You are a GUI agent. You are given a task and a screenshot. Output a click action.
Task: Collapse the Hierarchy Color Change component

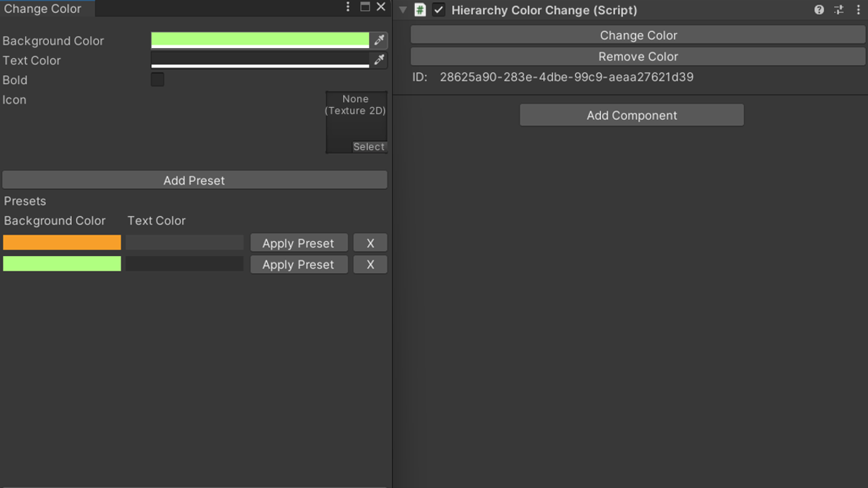point(403,10)
